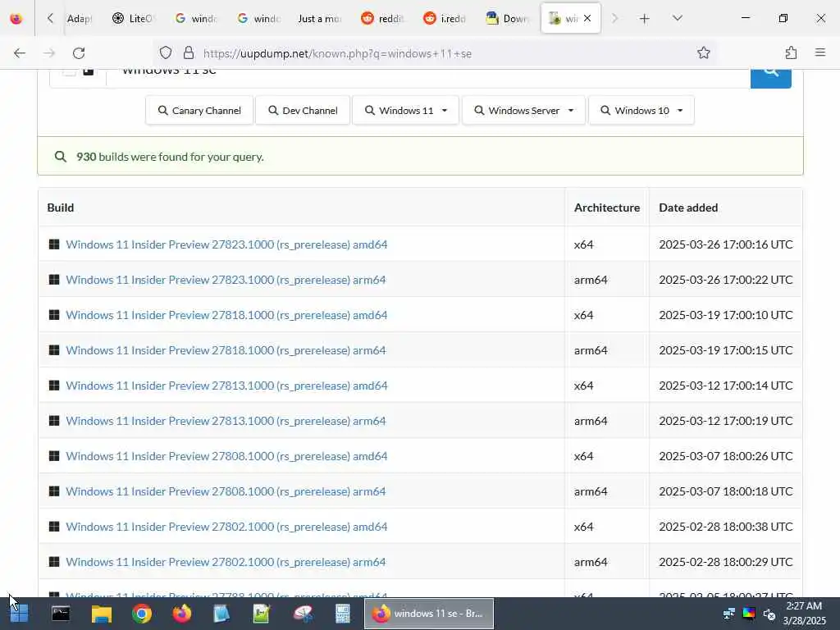Open the calculator taskbar app
The image size is (840, 630).
tap(343, 614)
